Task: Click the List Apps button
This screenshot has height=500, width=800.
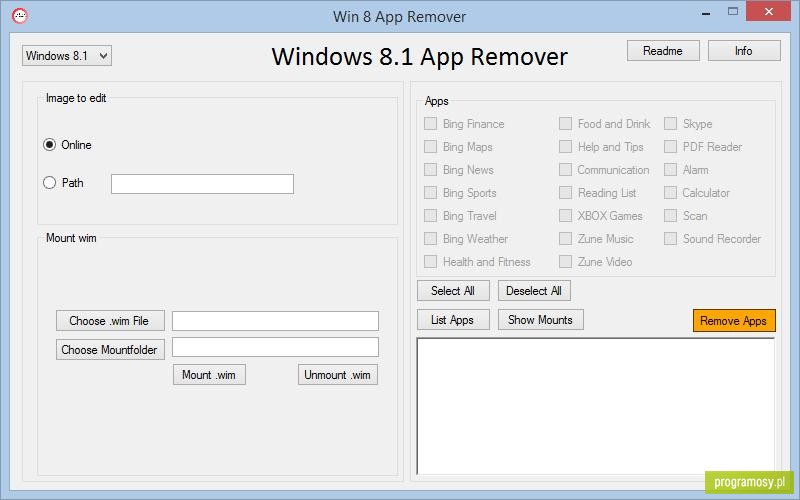Action: (x=453, y=320)
